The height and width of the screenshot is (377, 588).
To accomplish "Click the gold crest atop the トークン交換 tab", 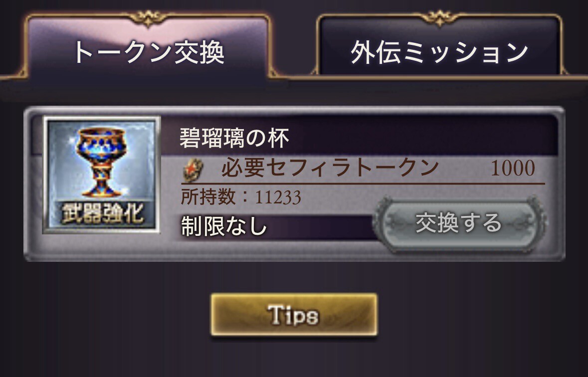I will (148, 18).
